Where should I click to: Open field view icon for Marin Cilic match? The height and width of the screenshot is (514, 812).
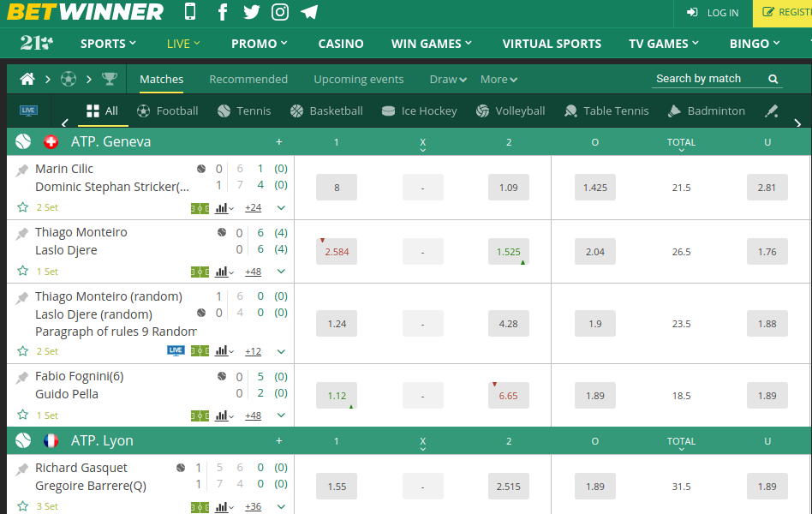click(x=200, y=208)
